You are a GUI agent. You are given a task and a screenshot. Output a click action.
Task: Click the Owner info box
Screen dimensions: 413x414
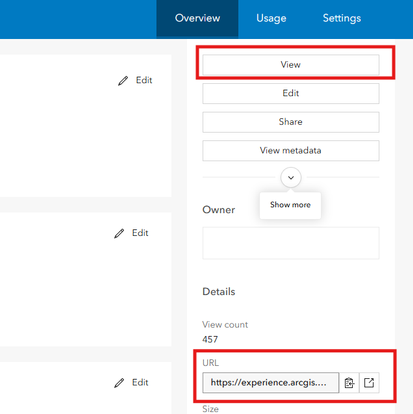(x=291, y=243)
